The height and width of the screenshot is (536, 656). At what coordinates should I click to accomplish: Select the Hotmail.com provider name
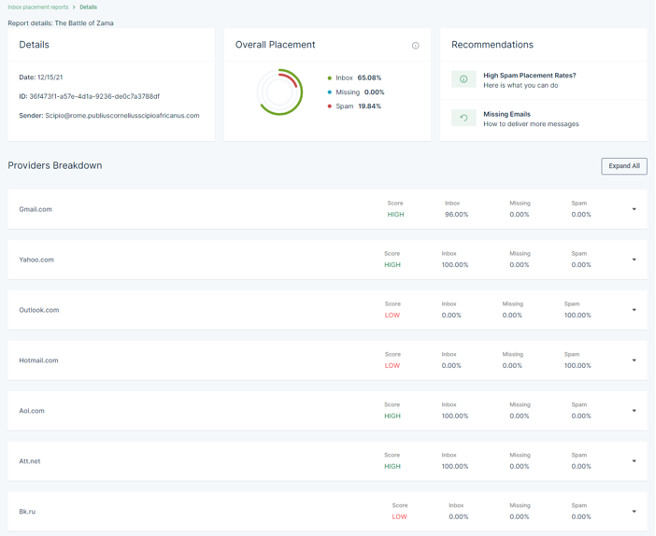coord(38,360)
